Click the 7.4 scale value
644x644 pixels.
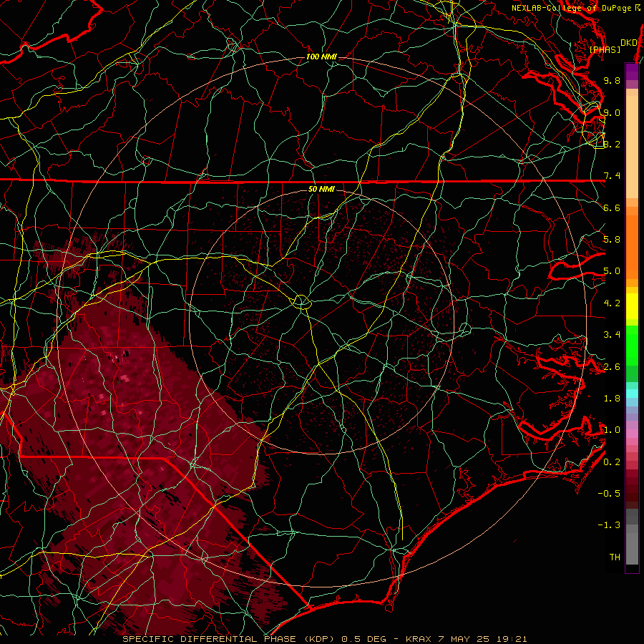point(612,176)
